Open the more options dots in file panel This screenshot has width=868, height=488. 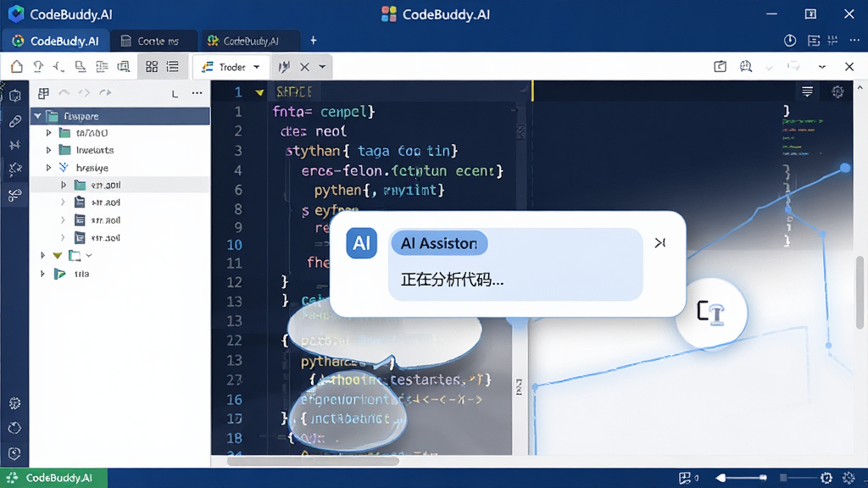pos(197,93)
